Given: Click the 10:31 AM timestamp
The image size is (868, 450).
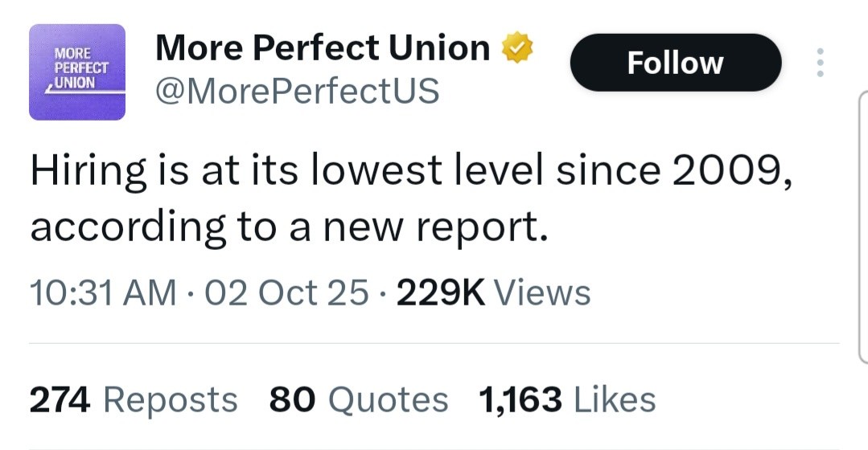Looking at the screenshot, I should tap(102, 292).
